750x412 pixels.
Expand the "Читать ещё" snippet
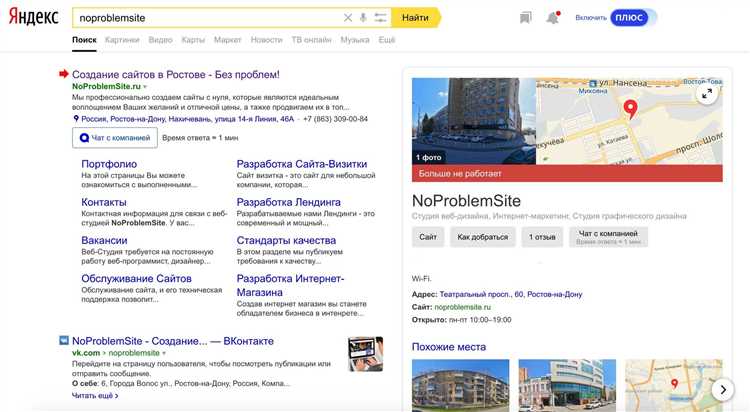(x=95, y=396)
